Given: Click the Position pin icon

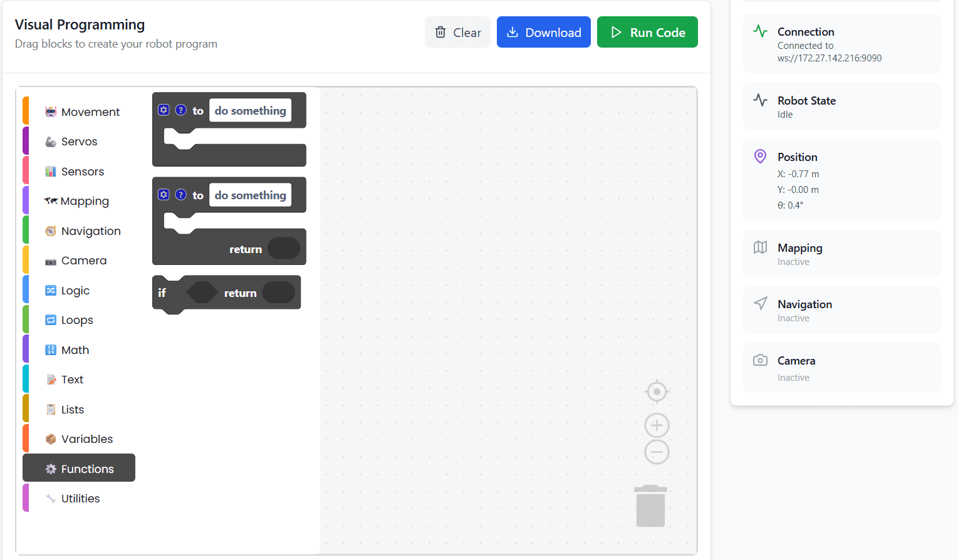Looking at the screenshot, I should 760,157.
